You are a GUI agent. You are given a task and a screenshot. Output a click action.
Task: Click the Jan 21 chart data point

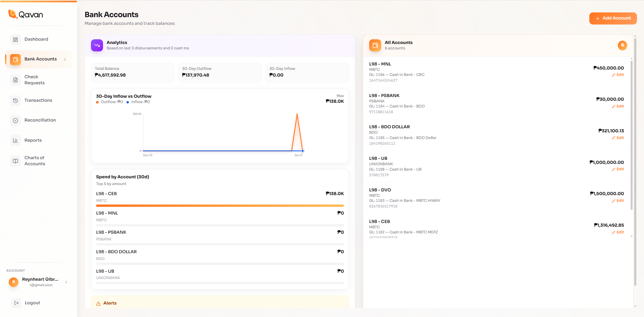pos(302,151)
